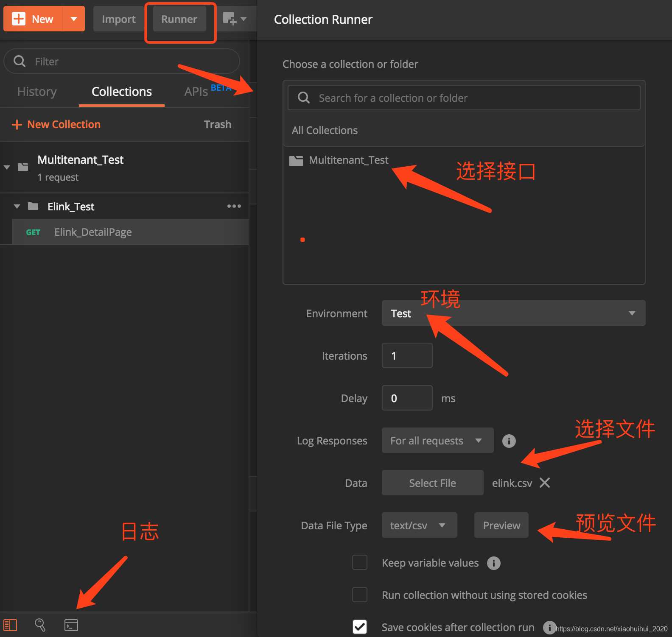This screenshot has width=672, height=637.
Task: Open the Elink_Test three-dot menu
Action: 234,206
